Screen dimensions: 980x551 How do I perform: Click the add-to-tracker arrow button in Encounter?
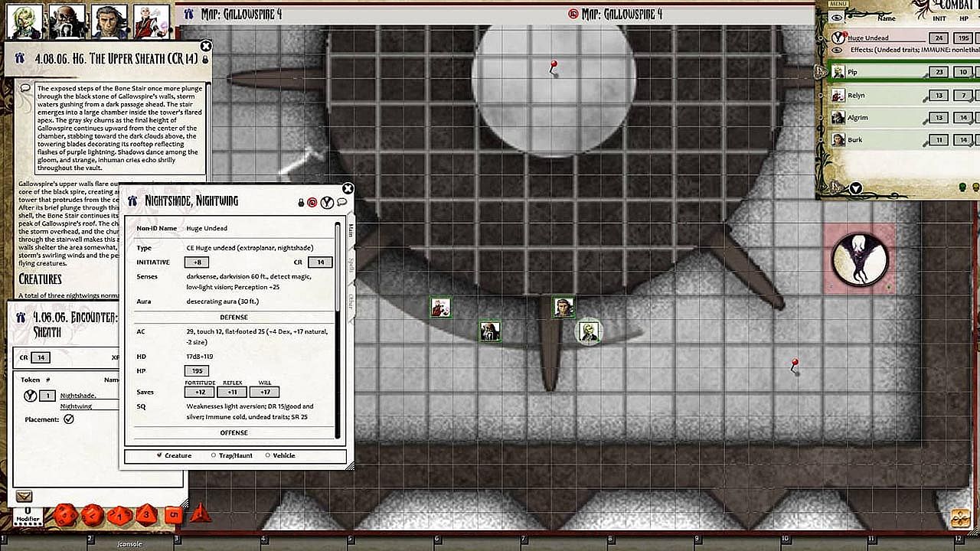[x=24, y=497]
